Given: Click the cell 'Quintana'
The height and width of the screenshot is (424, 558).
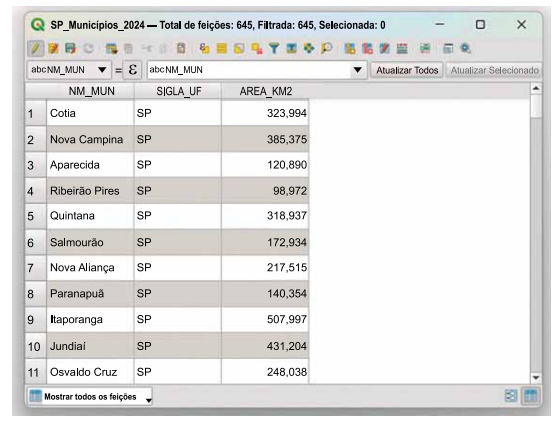Looking at the screenshot, I should [x=90, y=216].
